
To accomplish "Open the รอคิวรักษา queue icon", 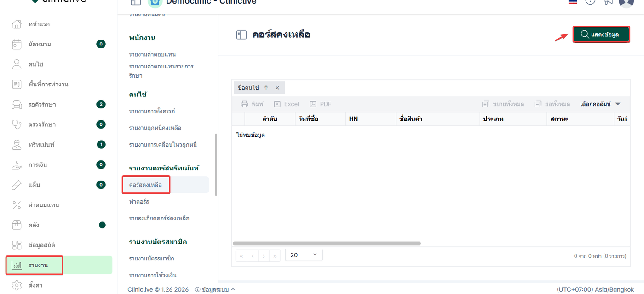I will [x=17, y=104].
